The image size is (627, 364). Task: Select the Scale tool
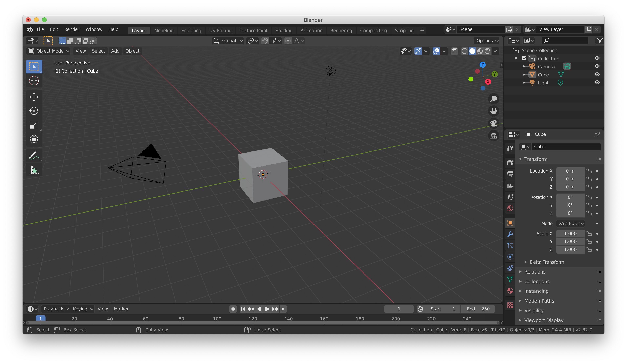click(x=34, y=125)
